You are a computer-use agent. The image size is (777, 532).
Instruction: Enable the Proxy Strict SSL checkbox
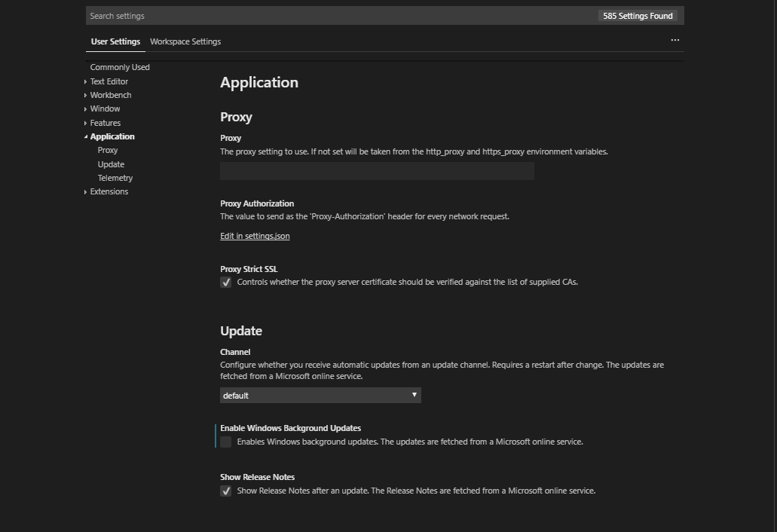point(225,282)
